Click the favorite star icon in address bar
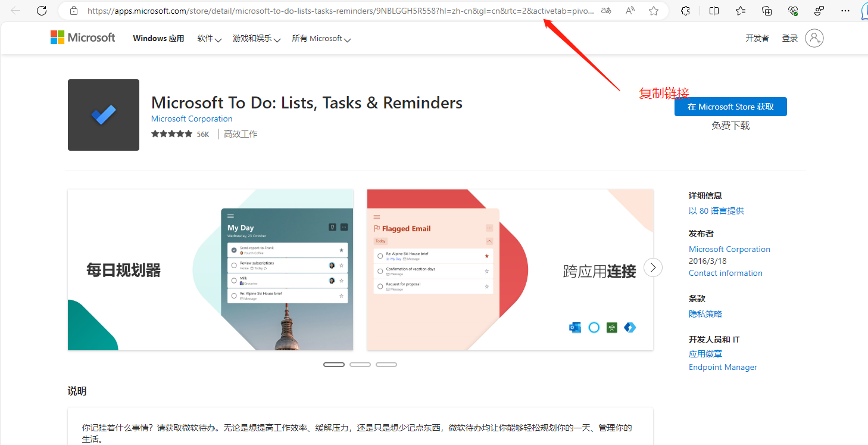 pos(654,11)
